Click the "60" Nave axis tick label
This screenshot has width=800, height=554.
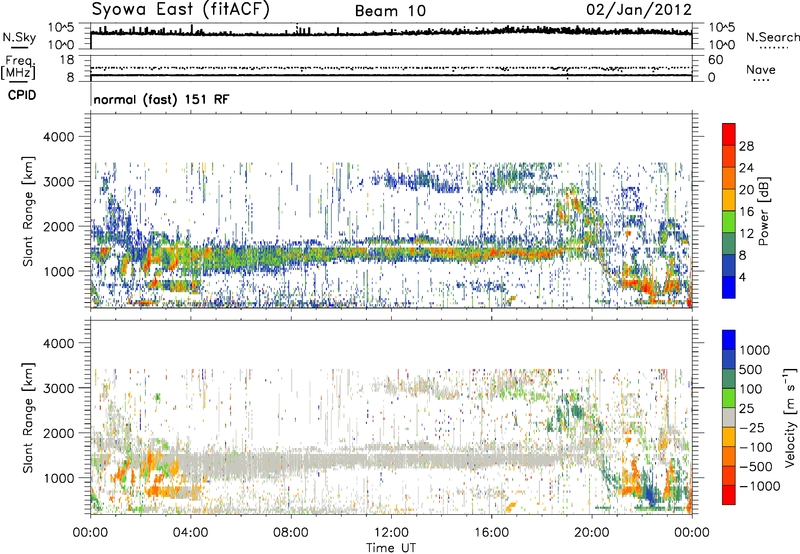point(715,60)
